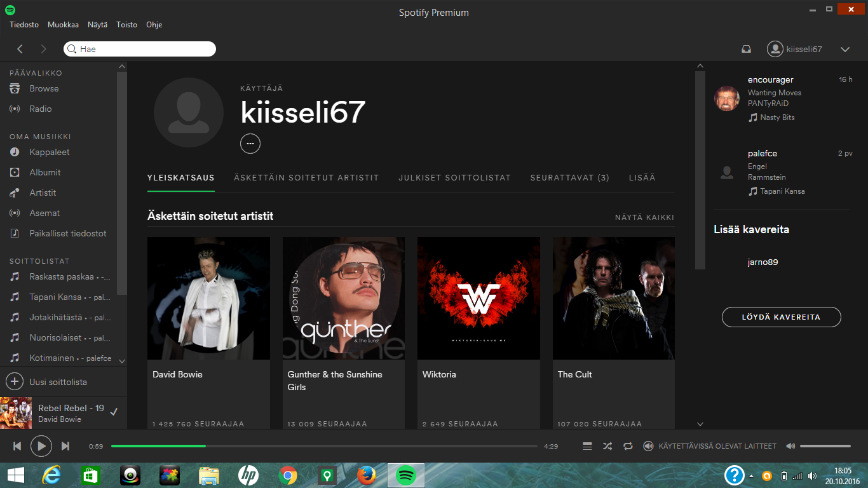Open the play queue list icon
This screenshot has height=488, width=868.
[x=587, y=446]
